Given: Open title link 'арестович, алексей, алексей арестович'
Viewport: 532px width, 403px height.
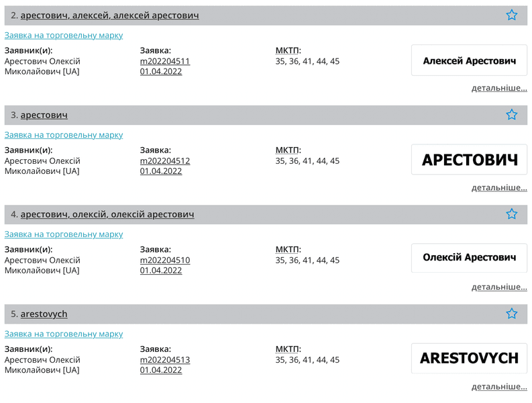Looking at the screenshot, I should (x=109, y=15).
